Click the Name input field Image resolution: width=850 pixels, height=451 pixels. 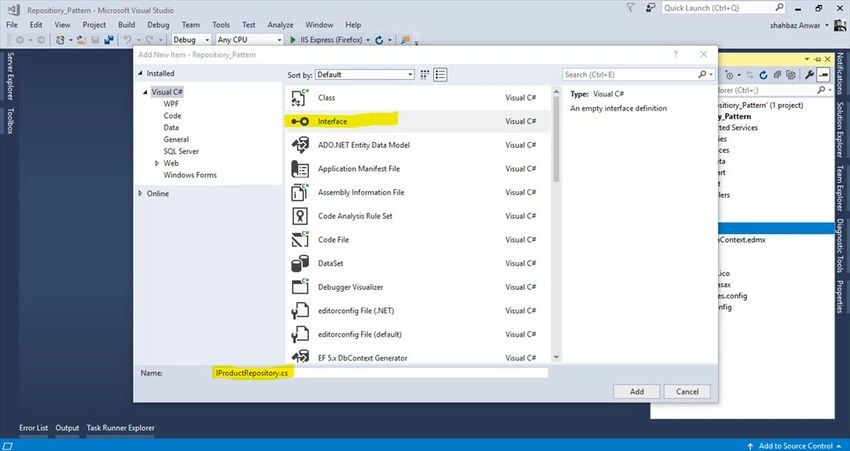(381, 373)
